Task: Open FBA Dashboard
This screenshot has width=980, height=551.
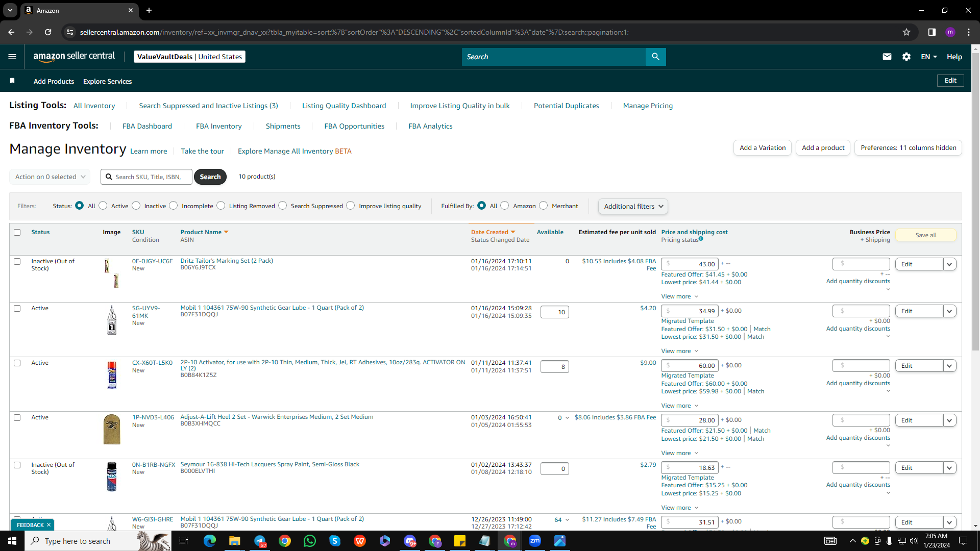Action: (x=147, y=126)
